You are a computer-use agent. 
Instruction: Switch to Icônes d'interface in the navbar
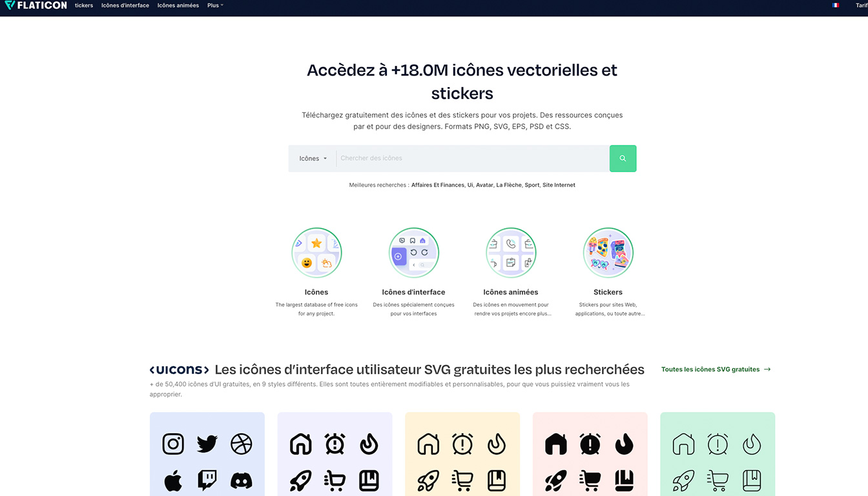tap(125, 5)
